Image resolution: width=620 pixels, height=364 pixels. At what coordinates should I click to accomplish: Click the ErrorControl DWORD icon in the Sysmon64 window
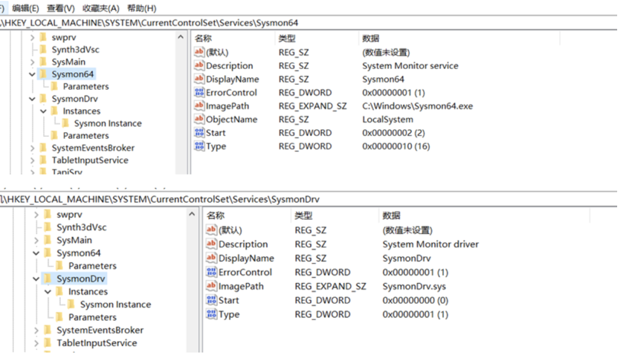point(199,92)
